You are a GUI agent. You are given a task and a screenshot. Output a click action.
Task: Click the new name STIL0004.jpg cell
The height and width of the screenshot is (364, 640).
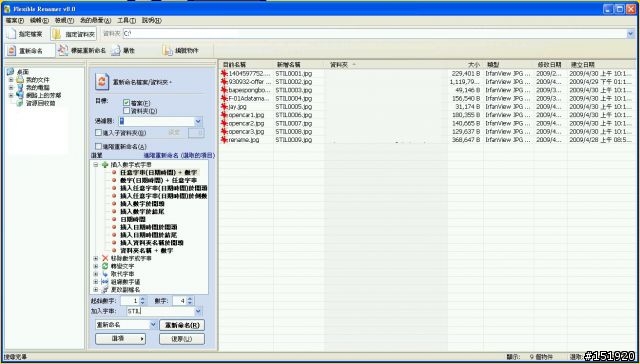click(294, 98)
